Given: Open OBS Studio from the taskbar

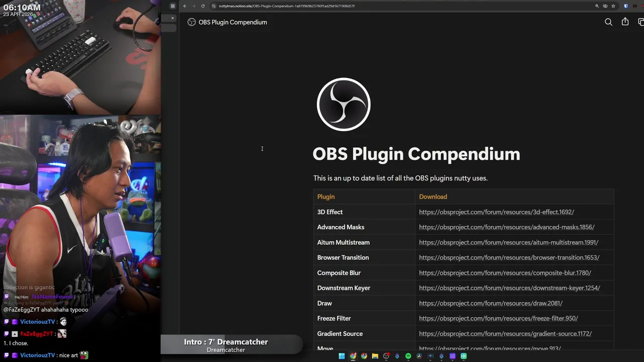Looking at the screenshot, I should tap(386, 356).
